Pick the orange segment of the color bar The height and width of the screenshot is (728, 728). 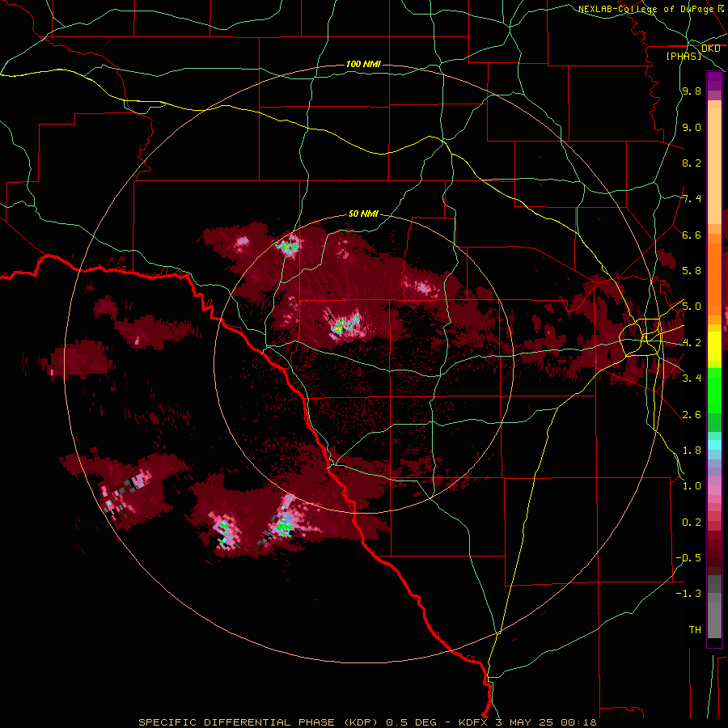click(714, 278)
